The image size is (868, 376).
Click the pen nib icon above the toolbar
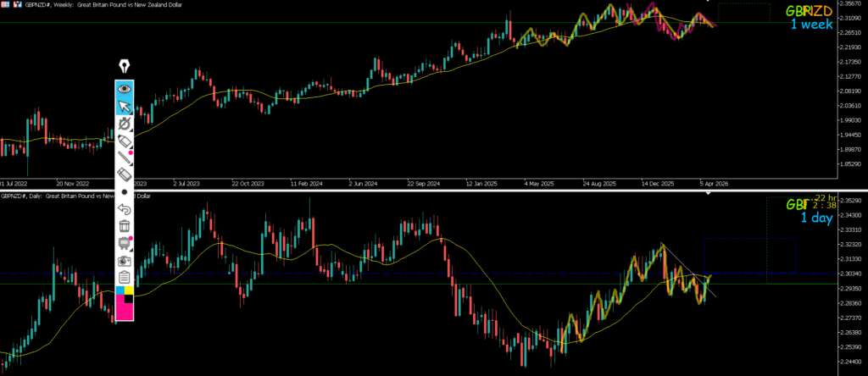(125, 67)
